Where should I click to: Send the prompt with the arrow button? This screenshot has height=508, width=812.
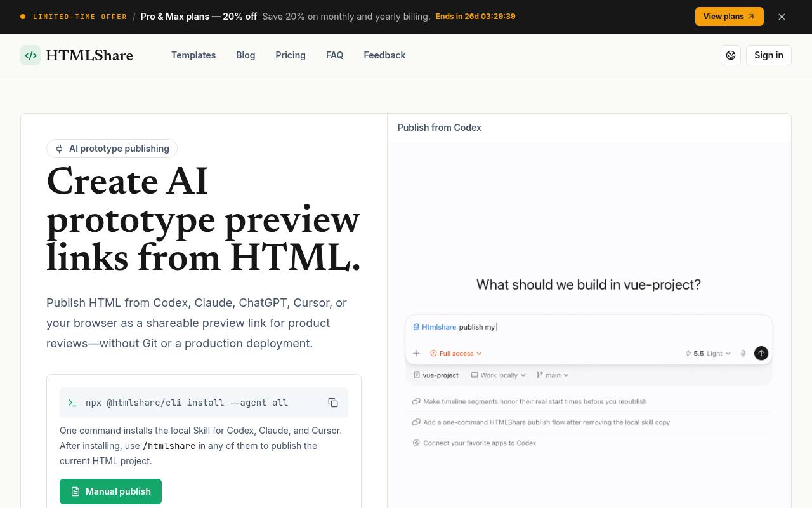point(761,353)
